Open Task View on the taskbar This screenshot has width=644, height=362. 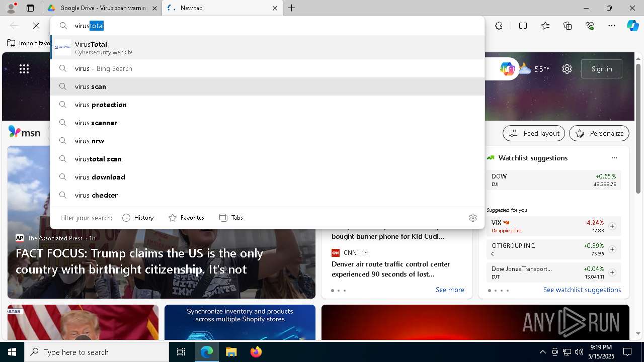181,352
